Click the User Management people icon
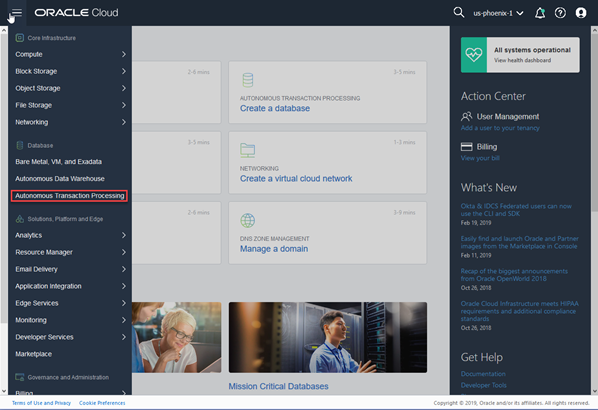The height and width of the screenshot is (410, 598). (466, 116)
